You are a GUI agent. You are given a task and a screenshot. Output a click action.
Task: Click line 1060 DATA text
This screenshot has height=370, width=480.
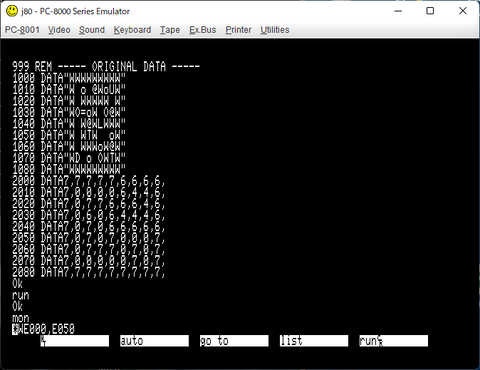click(69, 146)
